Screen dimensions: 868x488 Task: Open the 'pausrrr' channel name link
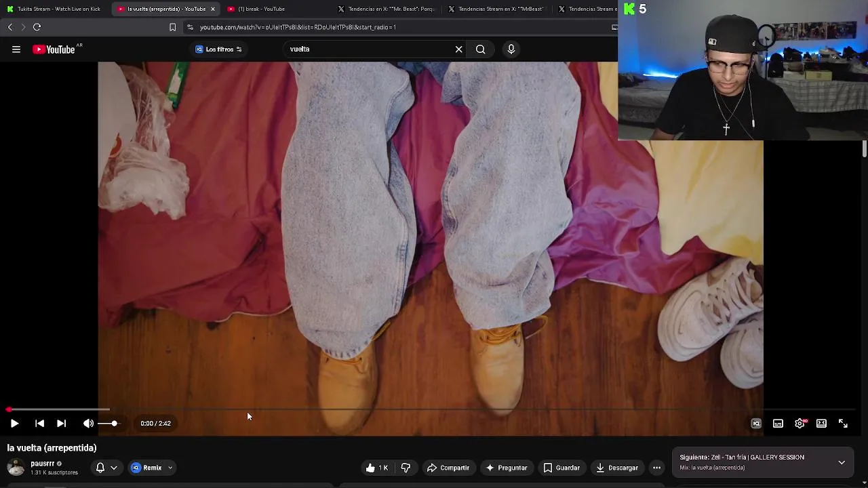point(42,464)
